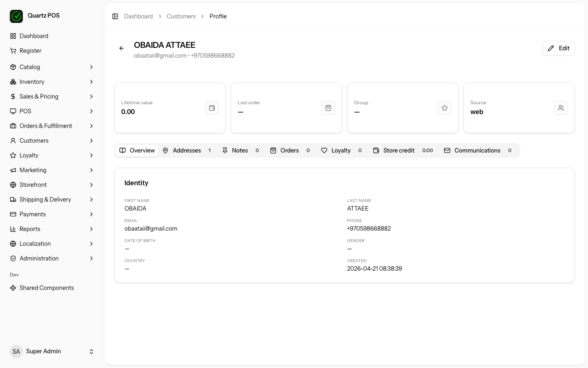Click the Localization globe icon
Image resolution: width=588 pixels, height=368 pixels.
point(13,244)
